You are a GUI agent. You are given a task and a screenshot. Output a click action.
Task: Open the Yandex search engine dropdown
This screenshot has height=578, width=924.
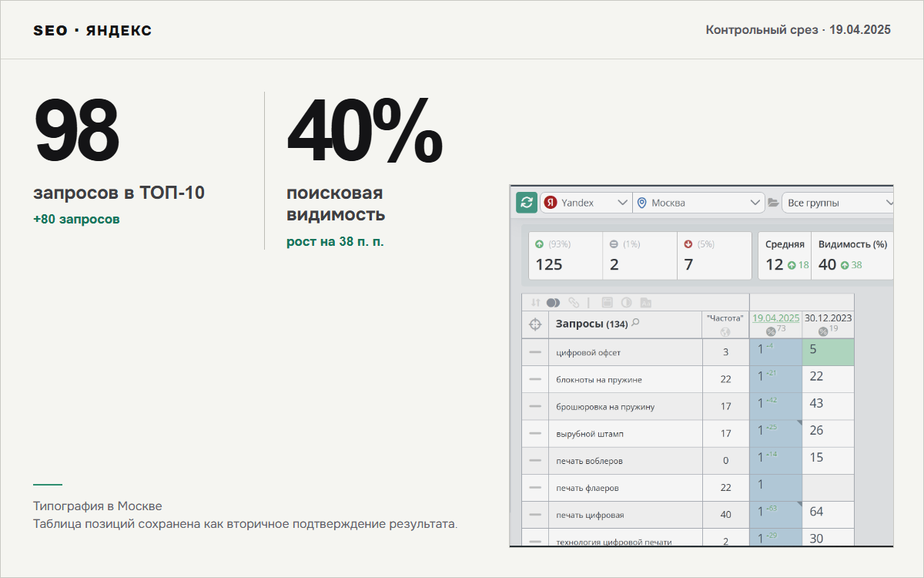pos(586,203)
